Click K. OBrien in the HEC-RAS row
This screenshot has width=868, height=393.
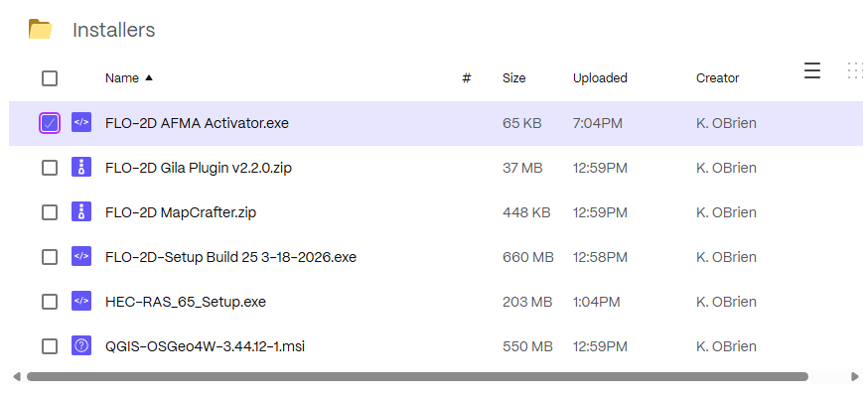tap(726, 303)
